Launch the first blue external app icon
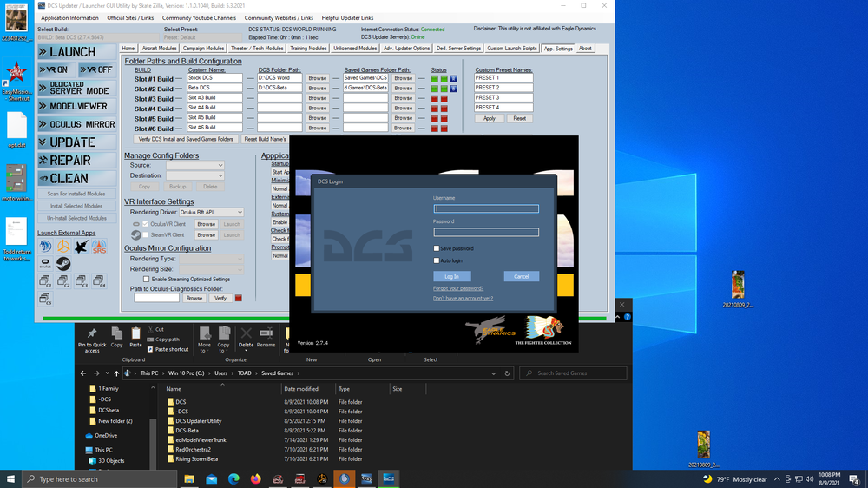Screen dimensions: 868x488 click(45, 246)
